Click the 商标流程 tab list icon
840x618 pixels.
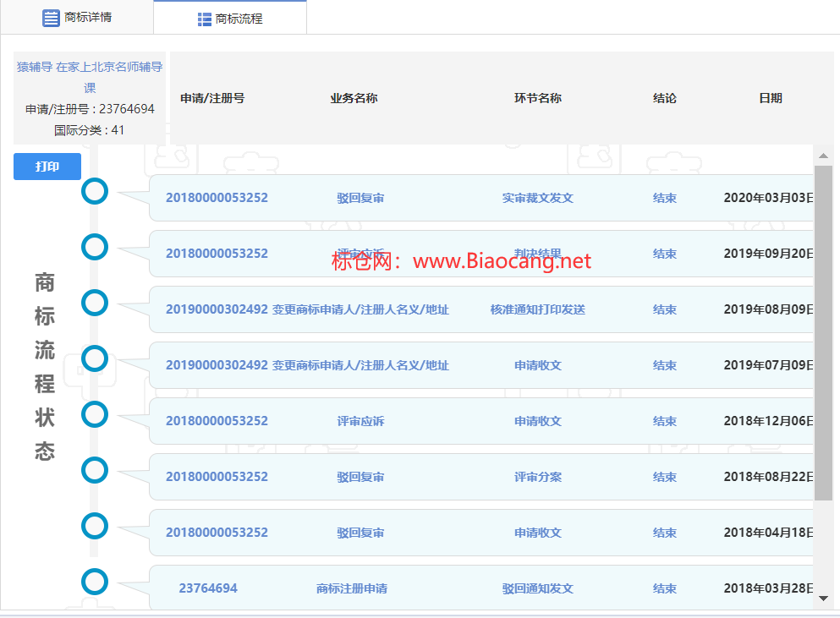(x=204, y=19)
